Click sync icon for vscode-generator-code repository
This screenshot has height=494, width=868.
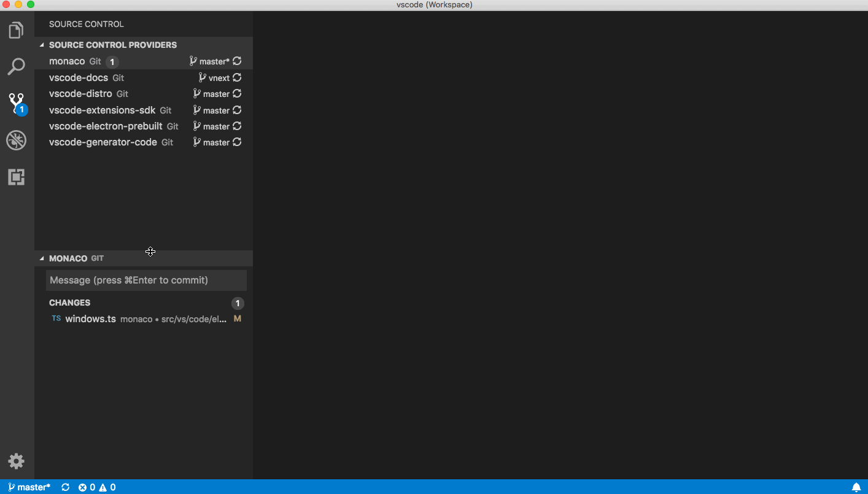coord(237,142)
